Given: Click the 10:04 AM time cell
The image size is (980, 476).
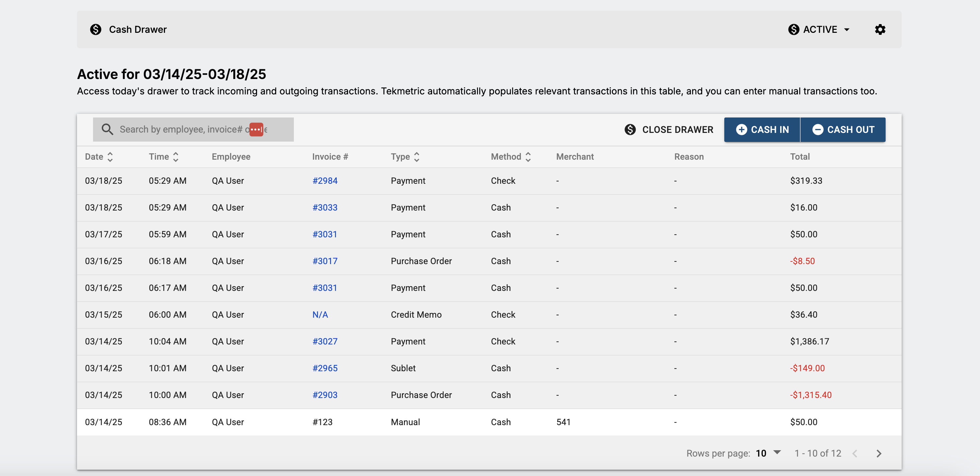Looking at the screenshot, I should click(x=167, y=341).
